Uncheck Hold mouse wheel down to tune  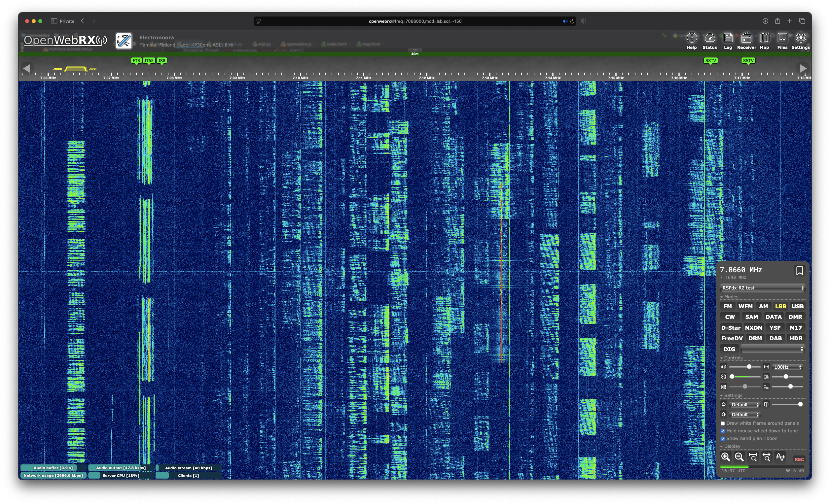coord(723,431)
